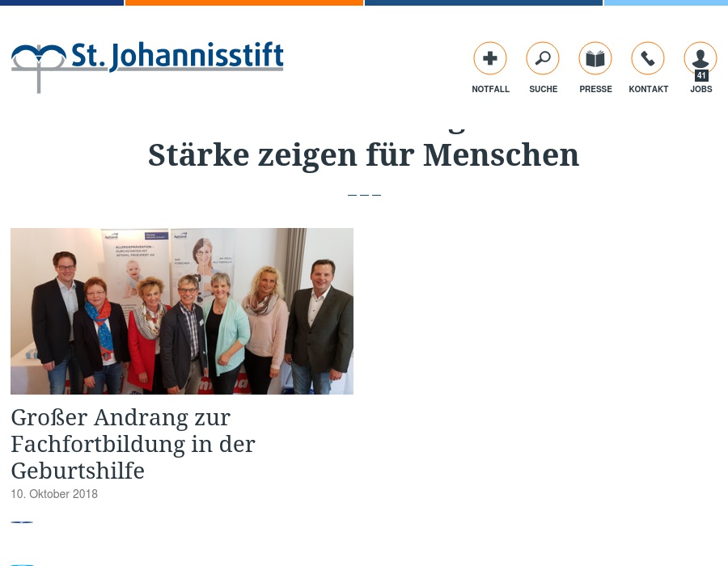Click the Notfall plus icon
Image resolution: width=728 pixels, height=566 pixels.
tap(490, 58)
